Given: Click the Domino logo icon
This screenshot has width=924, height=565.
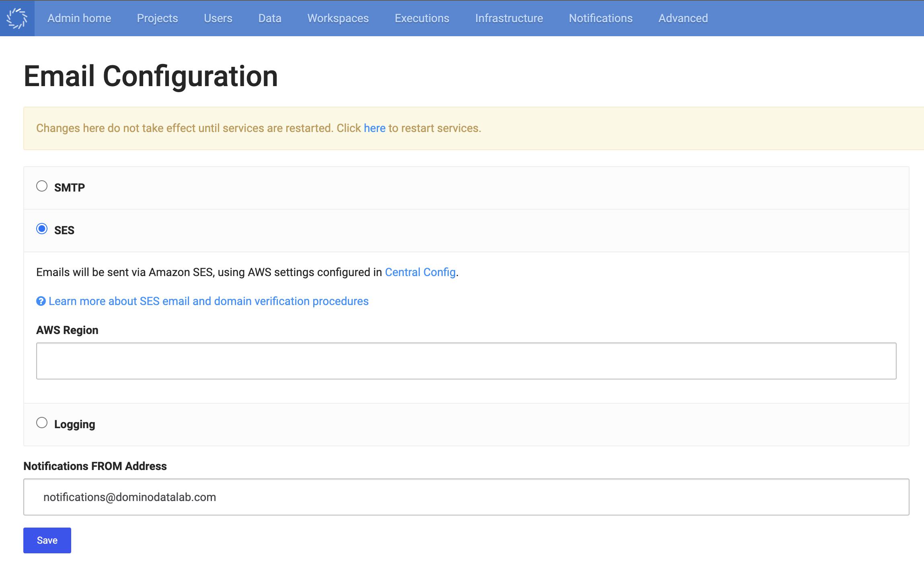Looking at the screenshot, I should pyautogui.click(x=17, y=19).
